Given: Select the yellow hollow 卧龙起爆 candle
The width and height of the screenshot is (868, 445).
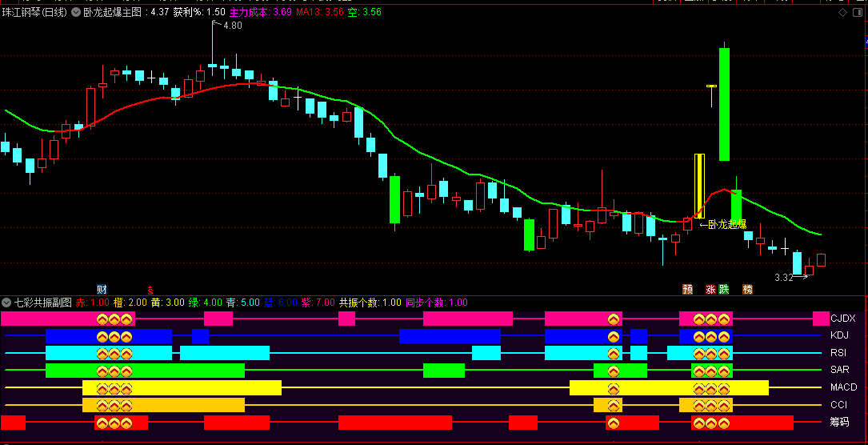Looking at the screenshot, I should 700,187.
